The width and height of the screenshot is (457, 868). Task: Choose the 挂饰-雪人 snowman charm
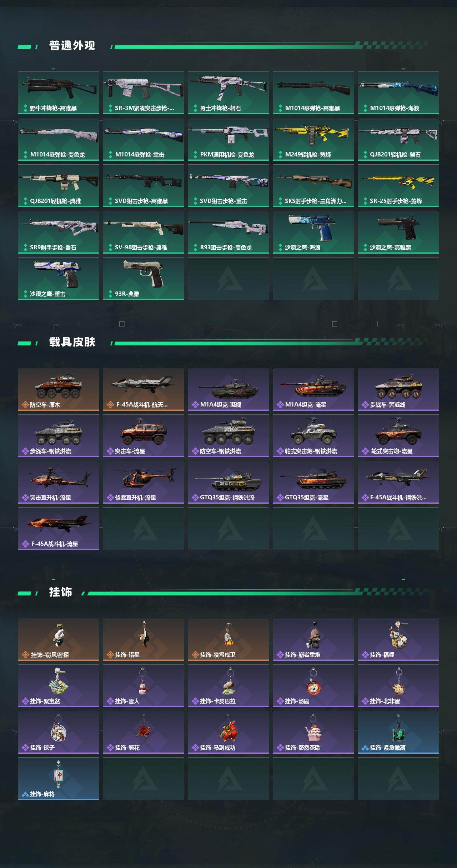144,686
